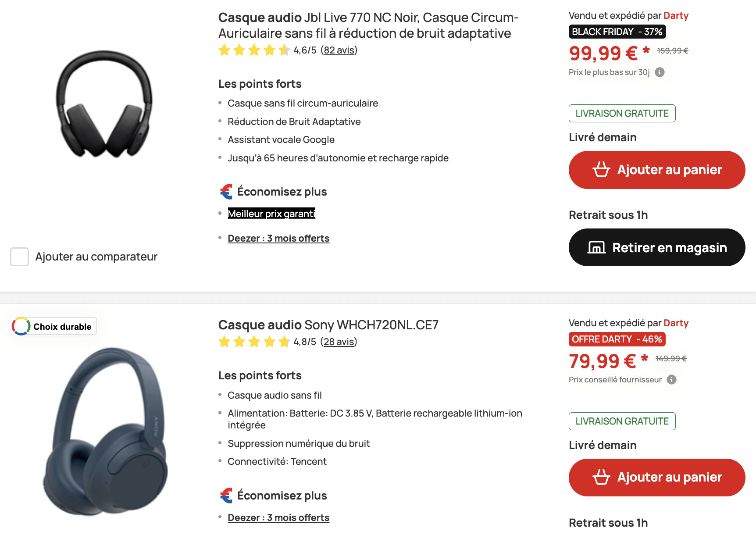Select the half-filled star in JBL rating
756x535 pixels.
284,50
